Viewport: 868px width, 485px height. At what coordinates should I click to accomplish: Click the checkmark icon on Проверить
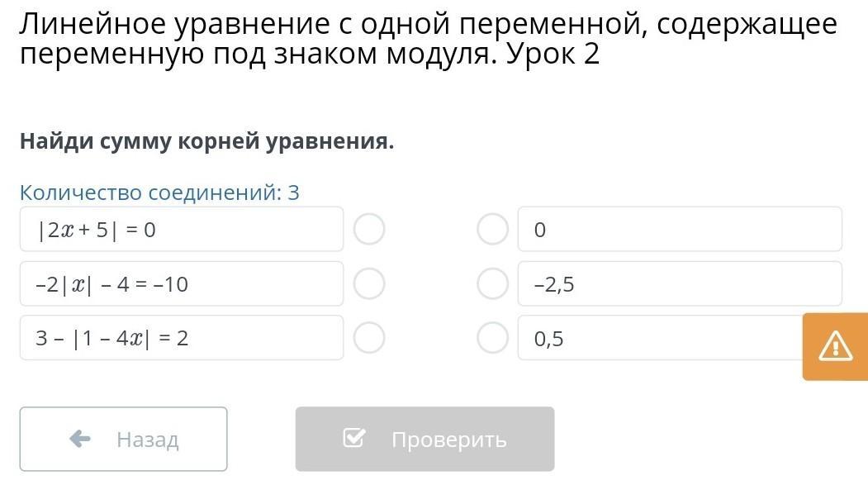pyautogui.click(x=353, y=439)
